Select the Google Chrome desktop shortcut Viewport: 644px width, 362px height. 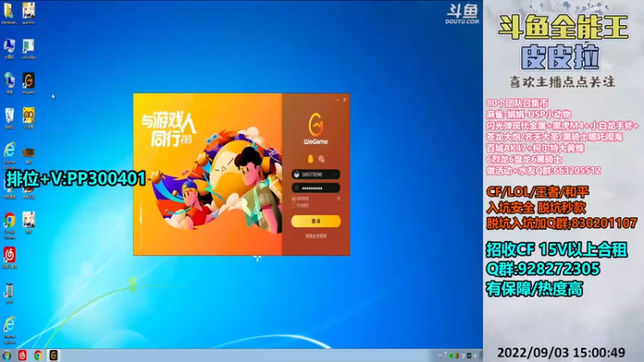click(9, 225)
